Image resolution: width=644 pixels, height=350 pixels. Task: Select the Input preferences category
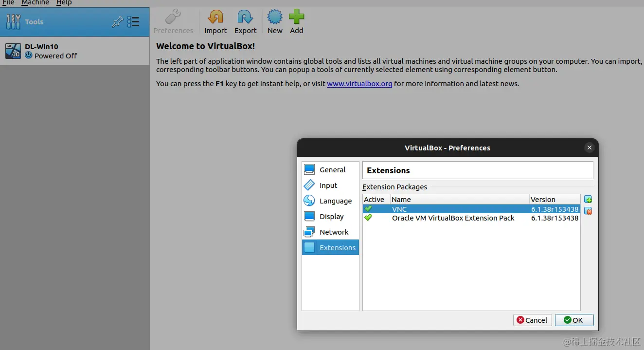click(330, 185)
